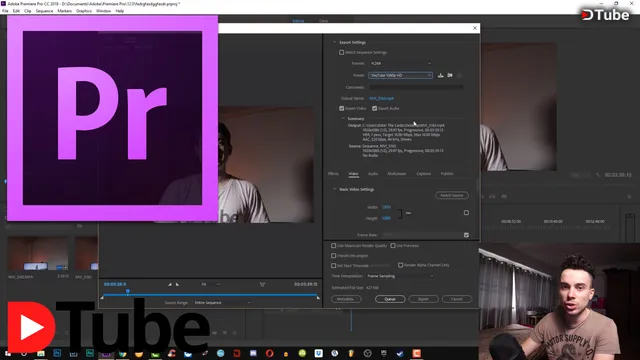
Task: Open the File menu
Action: pos(5,11)
